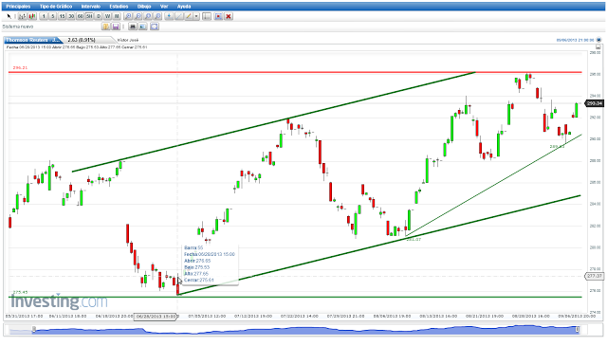Click the 08/13/2013 16:00 axis date

point(438,316)
